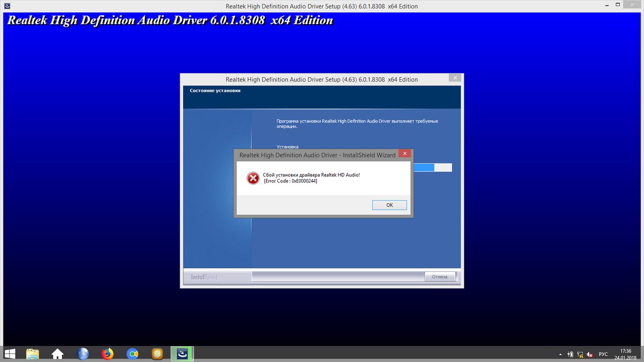Launch the blue globe browser on the taskbar
The width and height of the screenshot is (644, 362).
pyautogui.click(x=83, y=354)
